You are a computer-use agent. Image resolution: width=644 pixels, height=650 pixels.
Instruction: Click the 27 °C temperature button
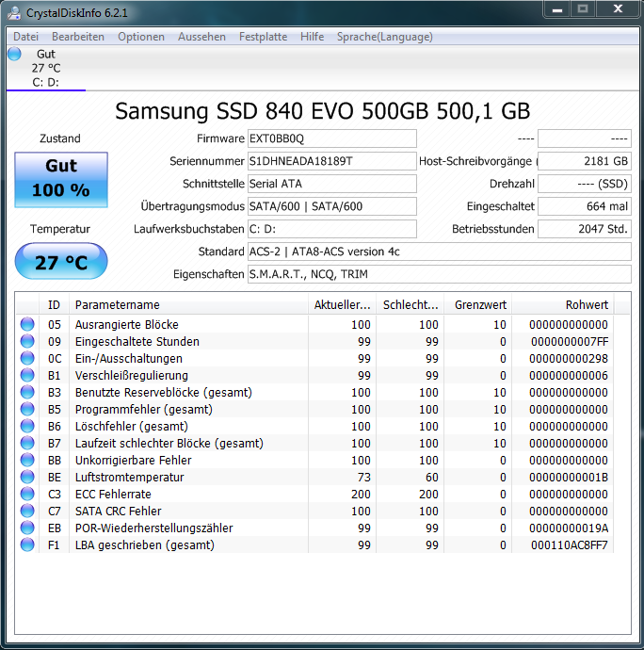point(61,261)
